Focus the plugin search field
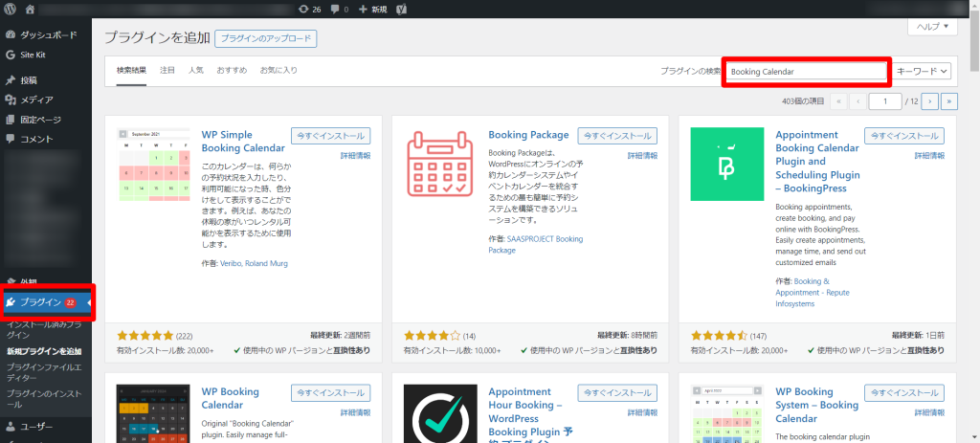Viewport: 980px width, 443px height. [x=806, y=71]
